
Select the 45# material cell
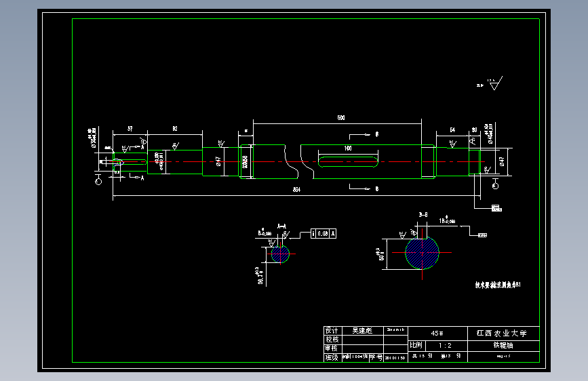(437, 333)
